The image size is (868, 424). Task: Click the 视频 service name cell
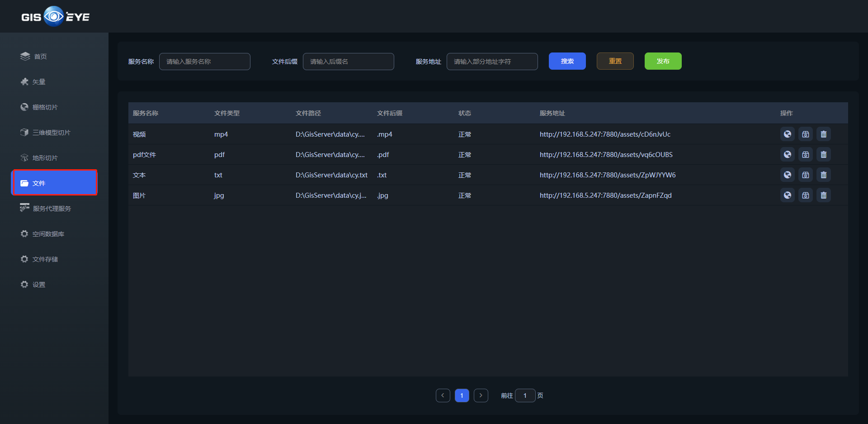[139, 134]
